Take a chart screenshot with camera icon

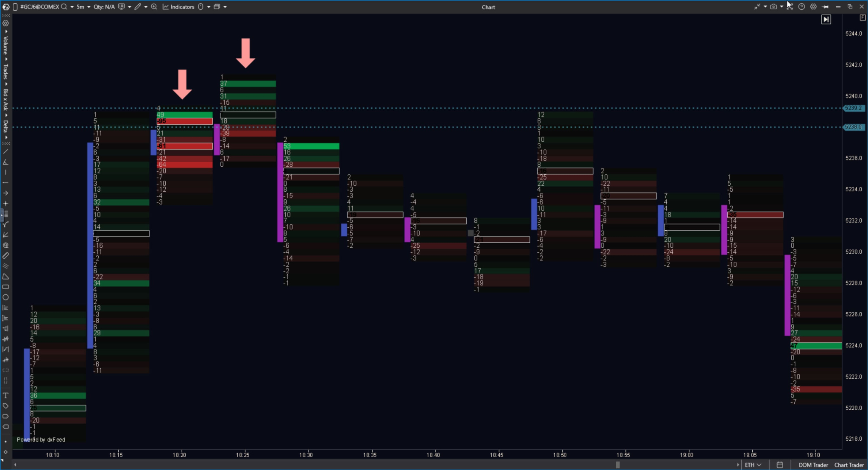pyautogui.click(x=773, y=7)
